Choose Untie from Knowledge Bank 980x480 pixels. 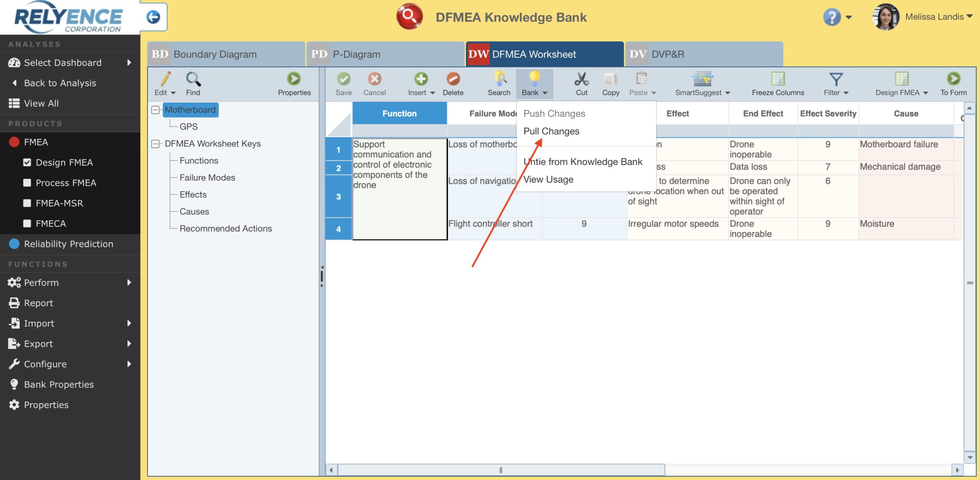tap(583, 162)
